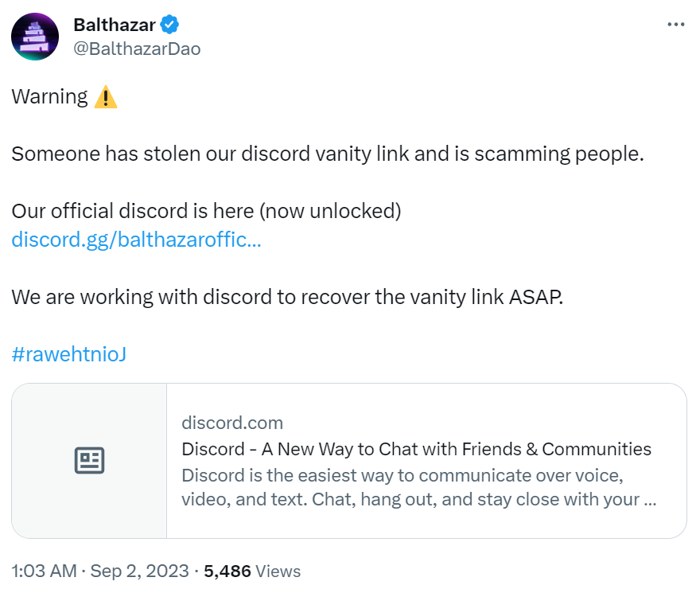700x589 pixels.
Task: Open the Discord card title link
Action: (416, 449)
